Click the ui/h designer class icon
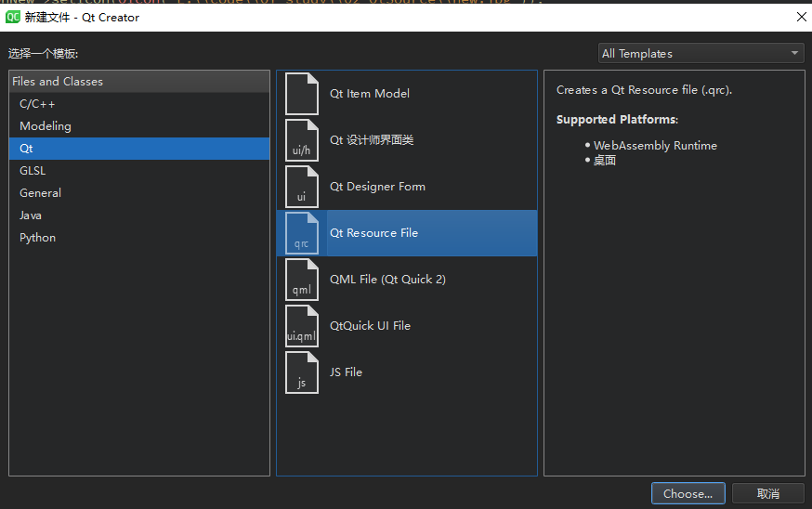This screenshot has height=509, width=812. tap(301, 140)
